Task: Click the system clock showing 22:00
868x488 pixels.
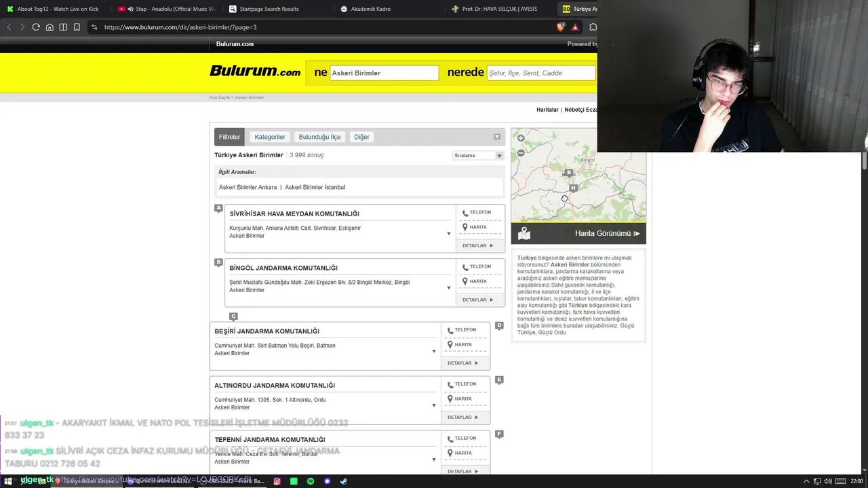Action: click(856, 481)
